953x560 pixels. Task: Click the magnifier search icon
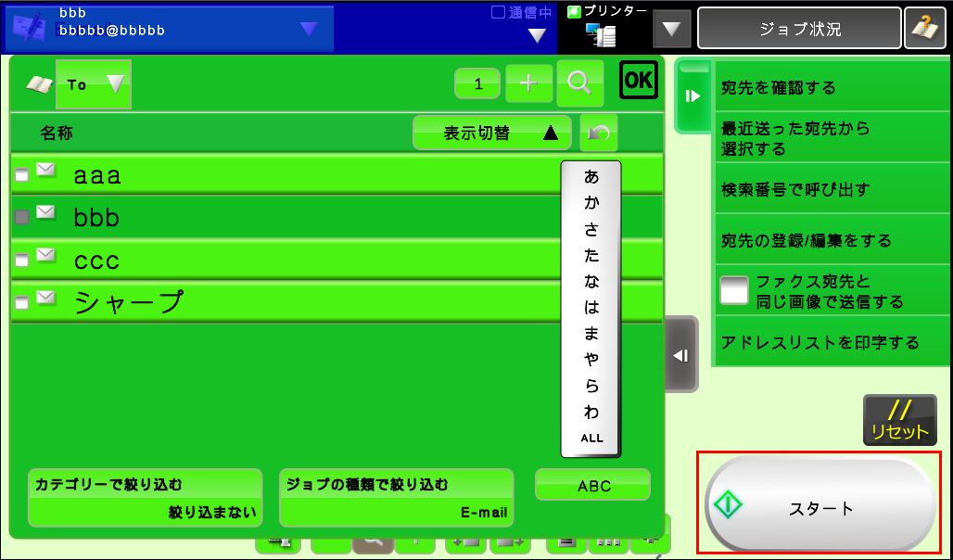579,83
